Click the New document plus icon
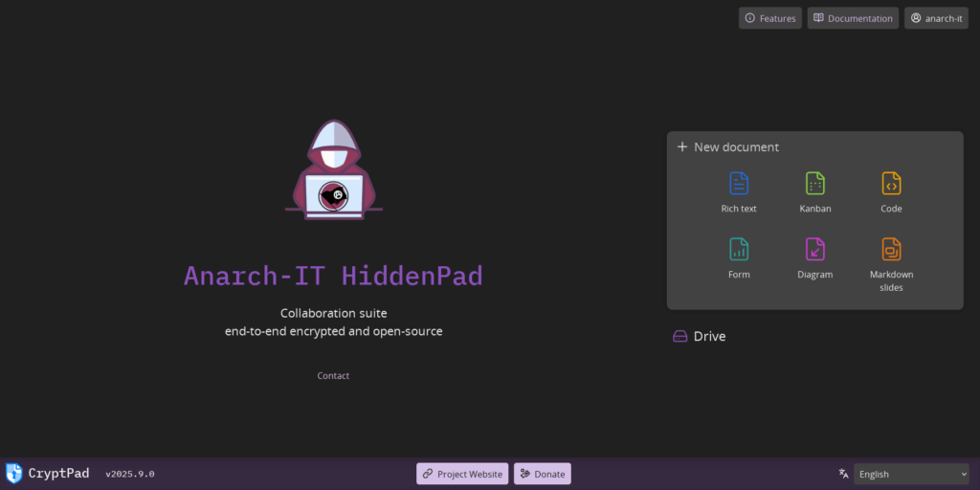The width and height of the screenshot is (980, 490). [682, 147]
